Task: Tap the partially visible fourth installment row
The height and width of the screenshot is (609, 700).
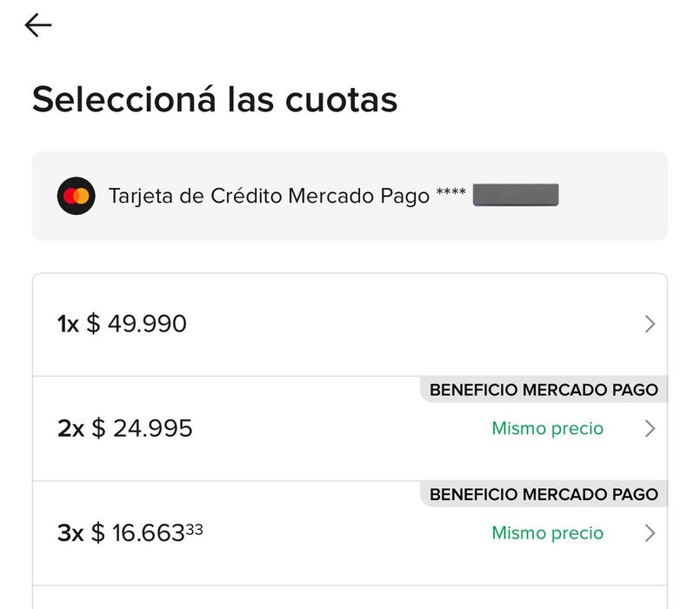Action: [350, 598]
